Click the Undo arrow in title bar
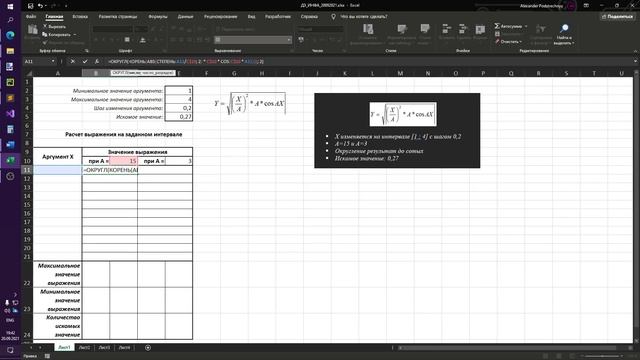 [x=40, y=6]
